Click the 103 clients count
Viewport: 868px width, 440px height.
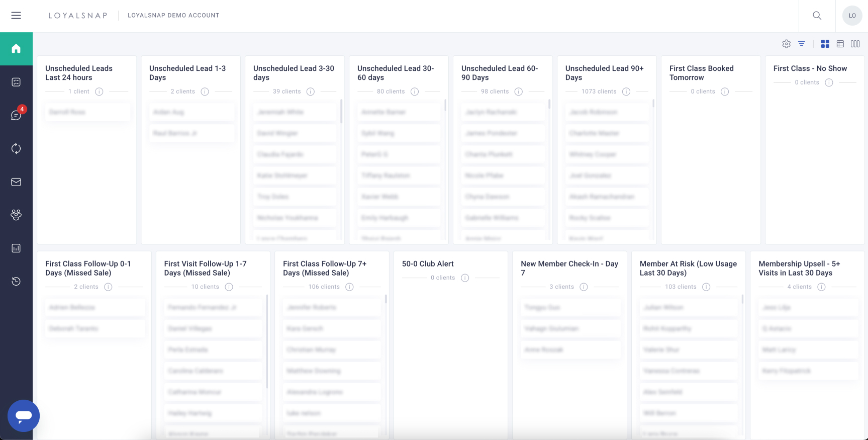coord(681,287)
